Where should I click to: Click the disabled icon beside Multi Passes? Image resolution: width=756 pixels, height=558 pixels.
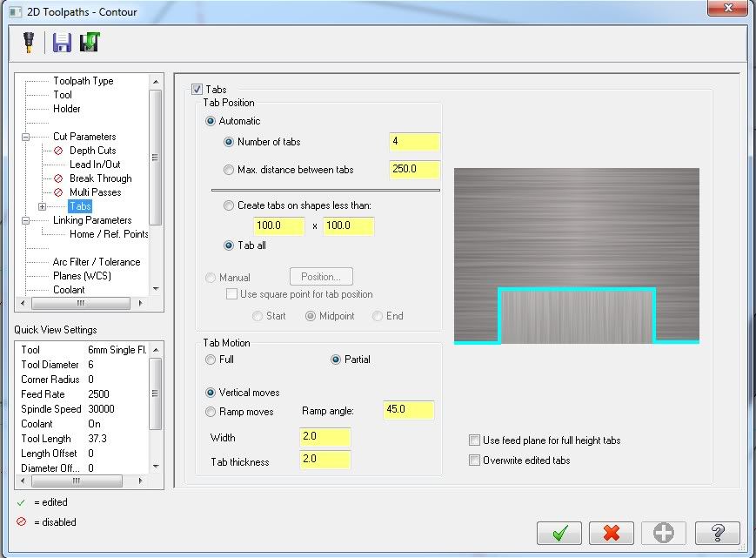pyautogui.click(x=58, y=192)
